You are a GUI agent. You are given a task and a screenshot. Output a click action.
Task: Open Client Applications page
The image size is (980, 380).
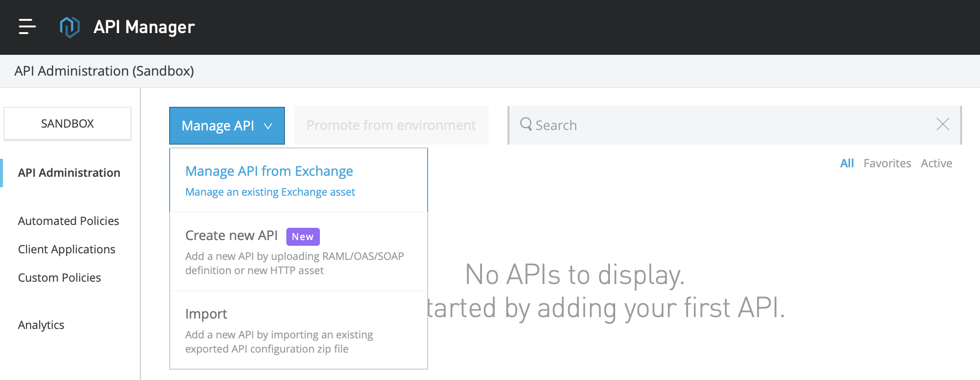click(67, 250)
